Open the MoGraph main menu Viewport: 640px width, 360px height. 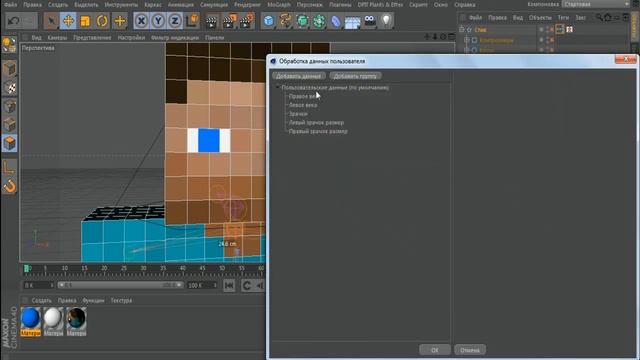click(279, 5)
